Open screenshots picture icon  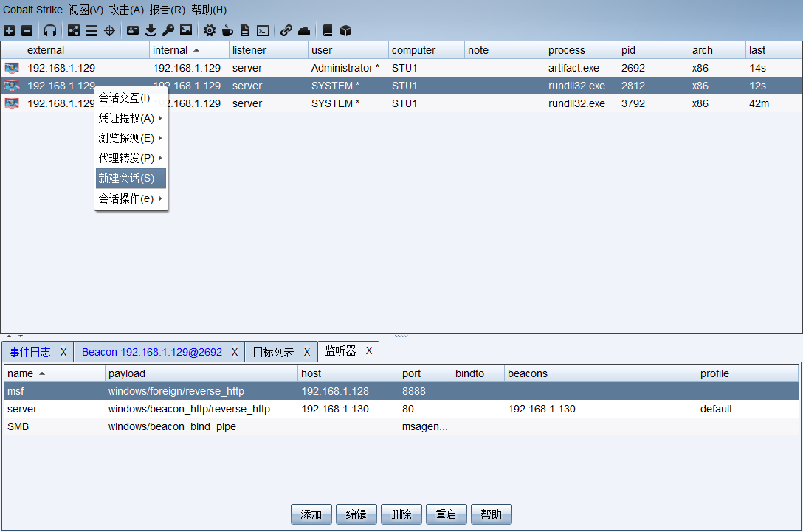point(186,31)
